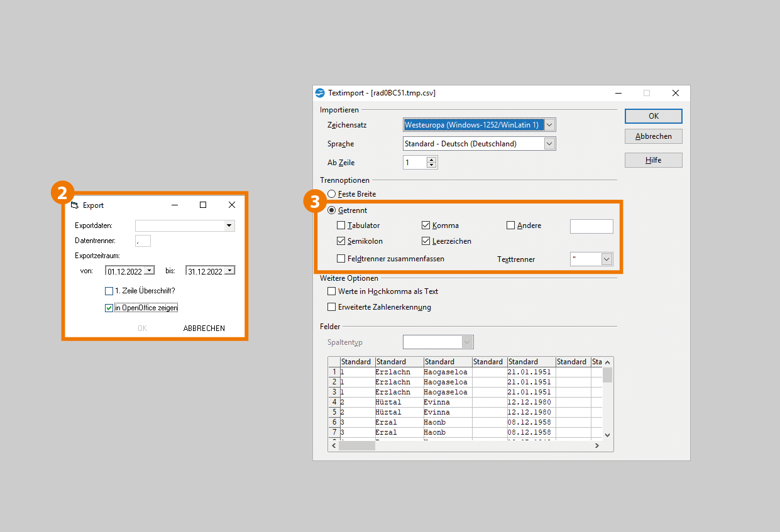The image size is (780, 532).
Task: Enable the Tabulator separator checkbox
Action: coord(341,225)
